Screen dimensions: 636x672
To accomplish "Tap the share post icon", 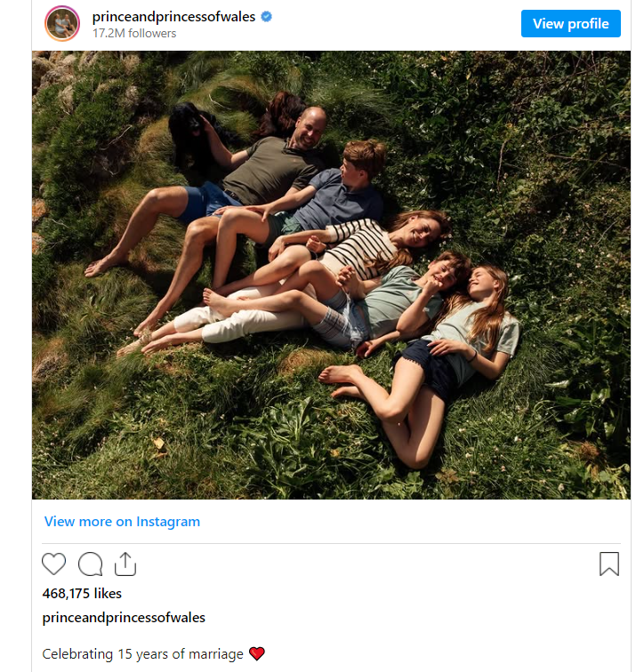I will 125,564.
